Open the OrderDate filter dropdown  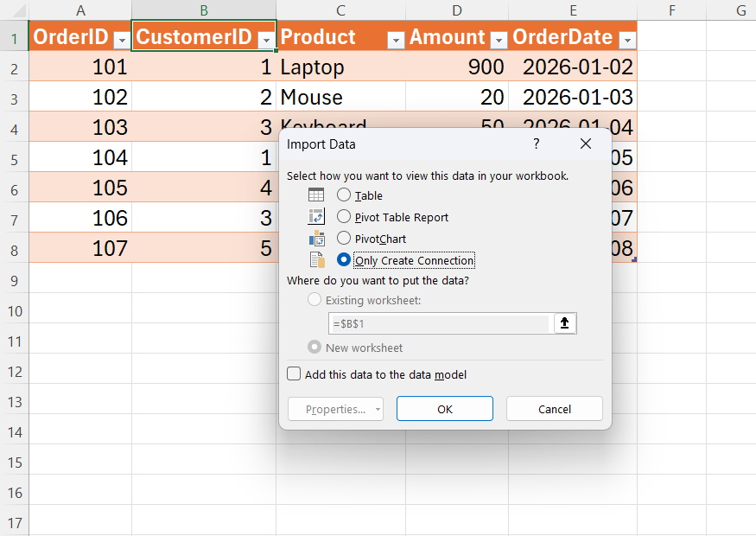pyautogui.click(x=627, y=40)
